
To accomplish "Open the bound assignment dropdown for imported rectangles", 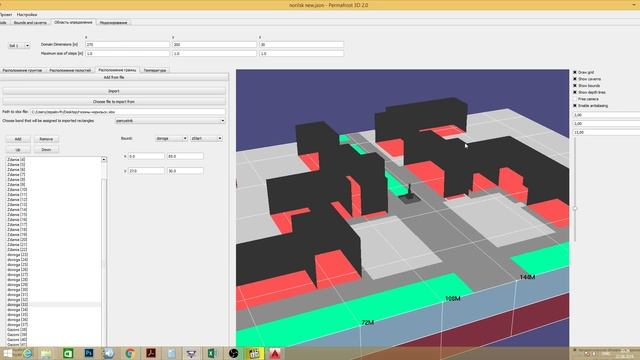I will [170, 121].
